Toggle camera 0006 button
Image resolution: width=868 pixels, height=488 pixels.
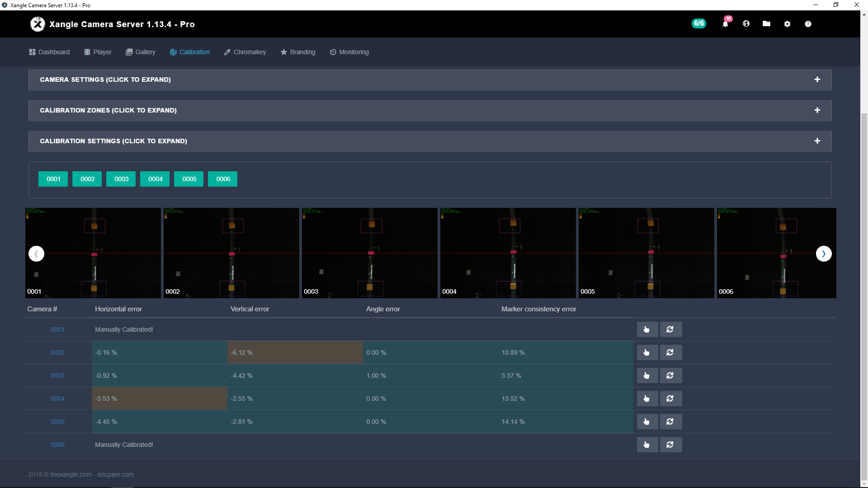tap(223, 179)
